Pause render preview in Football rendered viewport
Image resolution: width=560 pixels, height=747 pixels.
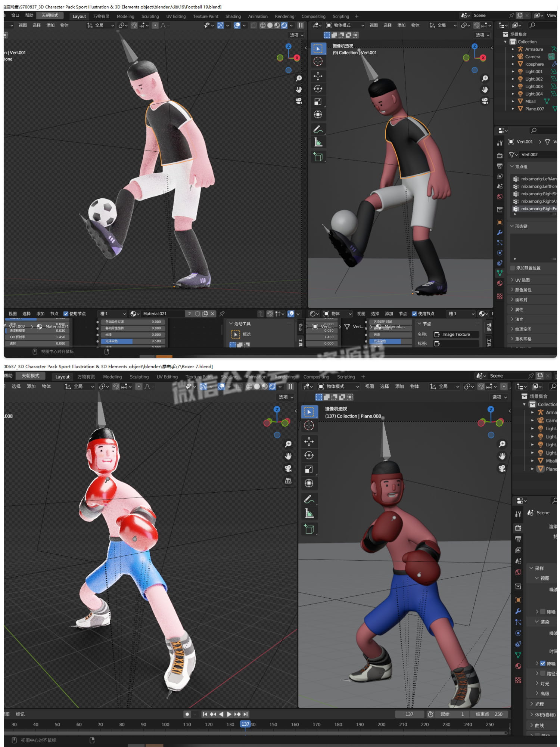tap(301, 25)
